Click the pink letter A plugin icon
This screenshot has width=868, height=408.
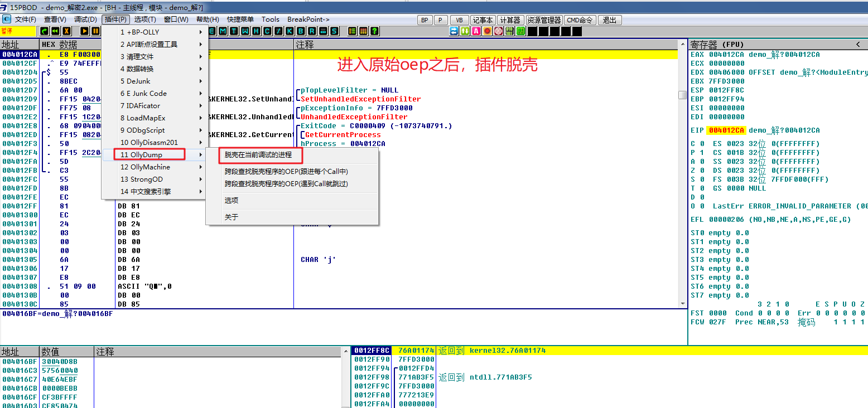click(476, 31)
